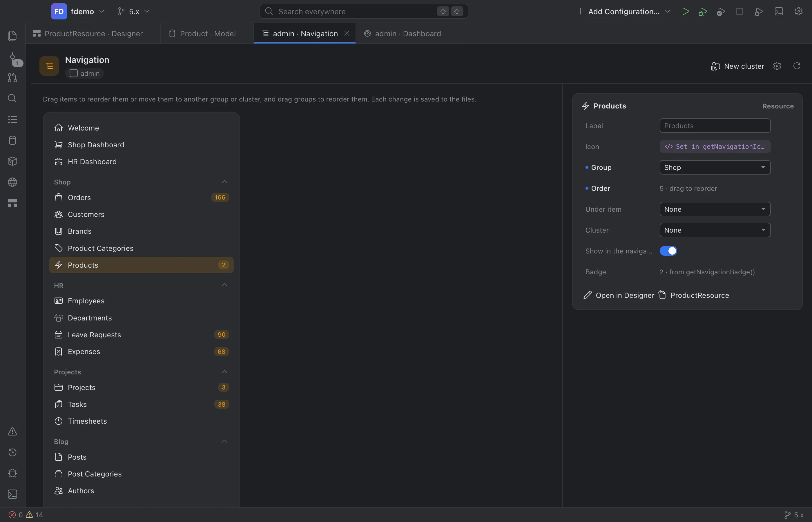Screen dimensions: 812x522
Task: Open the Problems warning triangle in sidebar
Action: click(12, 431)
